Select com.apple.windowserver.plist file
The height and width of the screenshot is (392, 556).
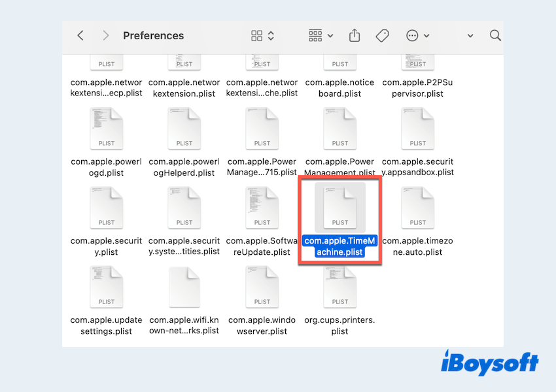click(262, 287)
